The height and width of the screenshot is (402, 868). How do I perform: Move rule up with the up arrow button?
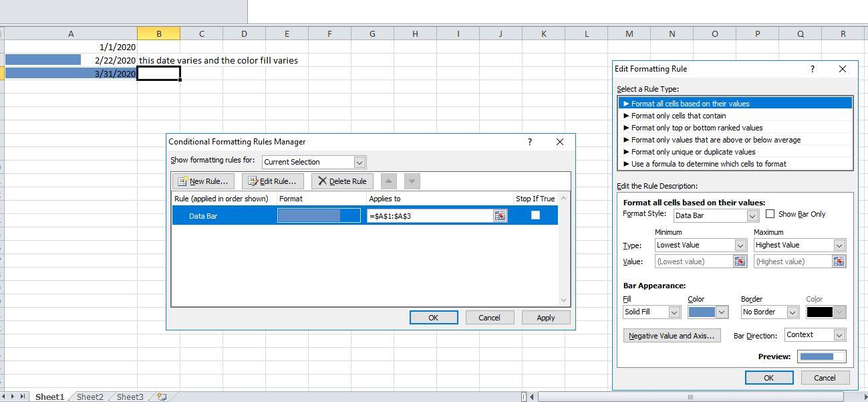pos(388,181)
